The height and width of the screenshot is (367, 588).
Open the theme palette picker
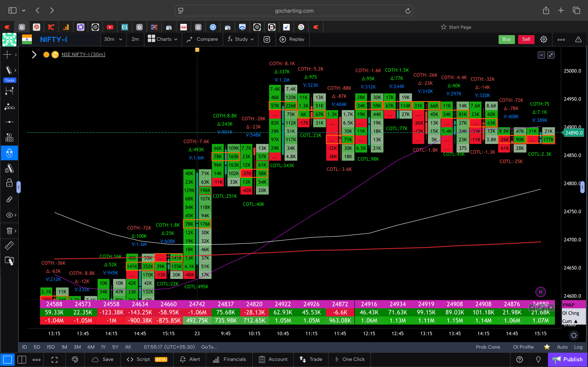coord(75,359)
